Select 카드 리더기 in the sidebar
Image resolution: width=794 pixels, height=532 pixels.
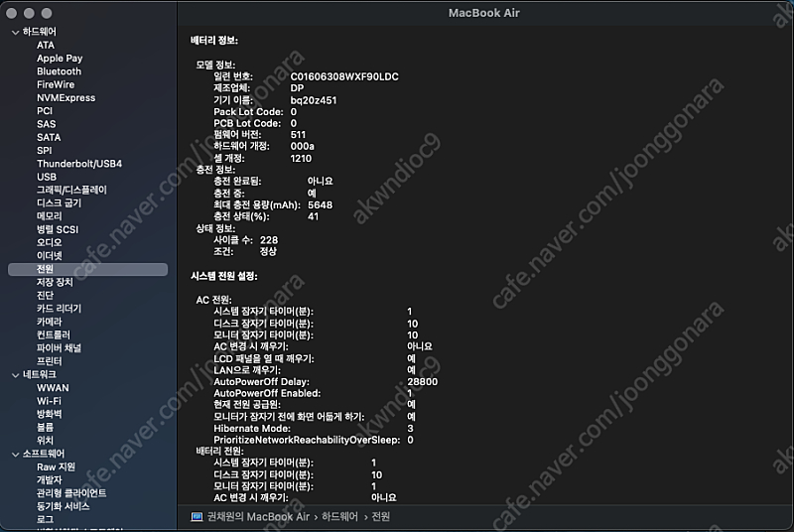click(59, 309)
